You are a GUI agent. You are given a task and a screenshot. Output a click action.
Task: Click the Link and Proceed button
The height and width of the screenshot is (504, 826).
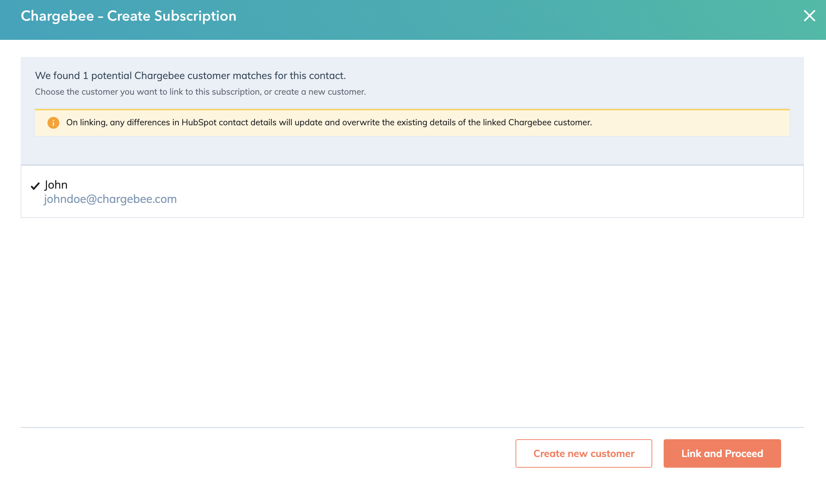[x=722, y=453]
